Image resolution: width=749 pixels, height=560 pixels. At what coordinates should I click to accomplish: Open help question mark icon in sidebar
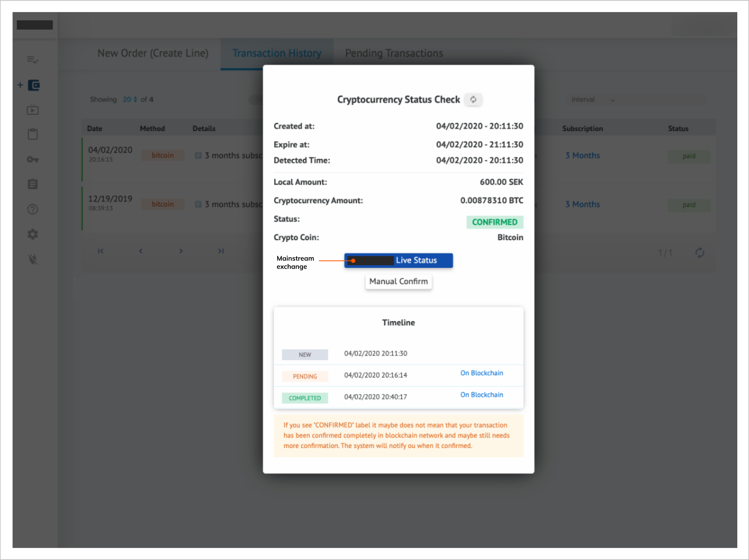point(33,209)
